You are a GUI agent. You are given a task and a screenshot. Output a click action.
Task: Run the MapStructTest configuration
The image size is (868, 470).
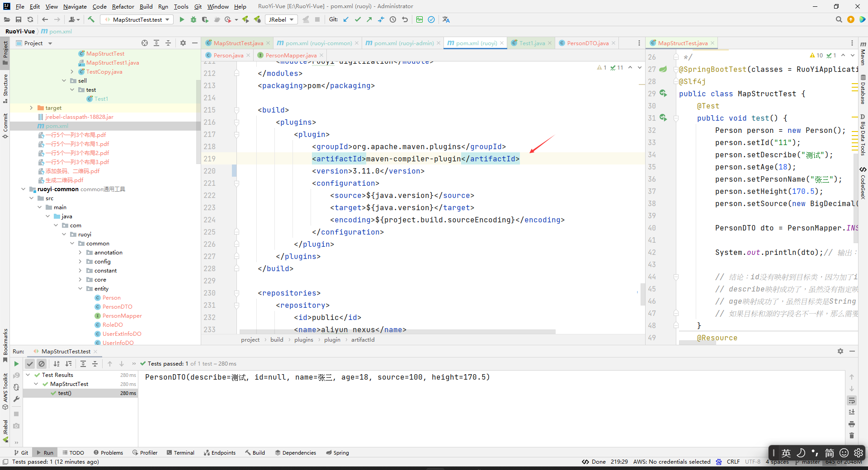182,19
